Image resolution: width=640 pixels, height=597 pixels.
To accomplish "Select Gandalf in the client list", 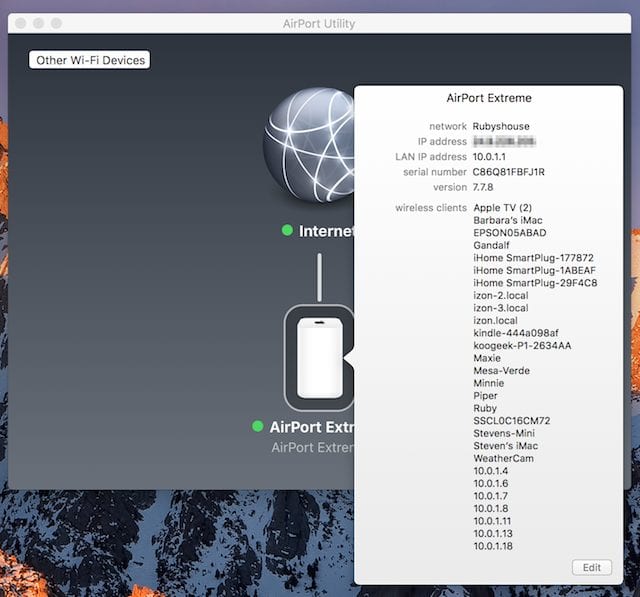I will coord(494,246).
